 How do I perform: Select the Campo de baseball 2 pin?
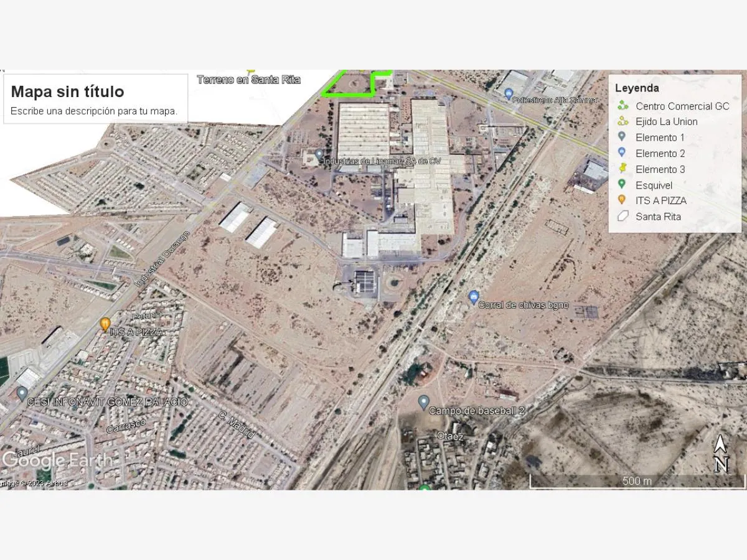pyautogui.click(x=423, y=403)
